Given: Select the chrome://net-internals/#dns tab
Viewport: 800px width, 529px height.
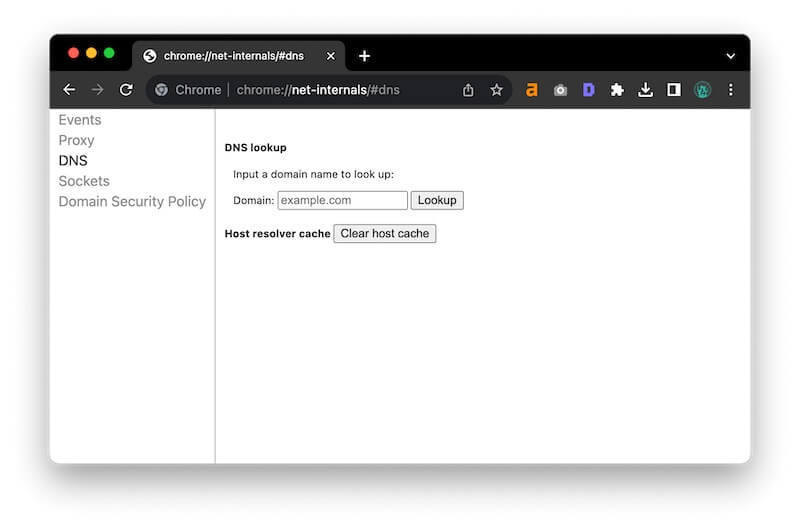Looking at the screenshot, I should [x=239, y=56].
